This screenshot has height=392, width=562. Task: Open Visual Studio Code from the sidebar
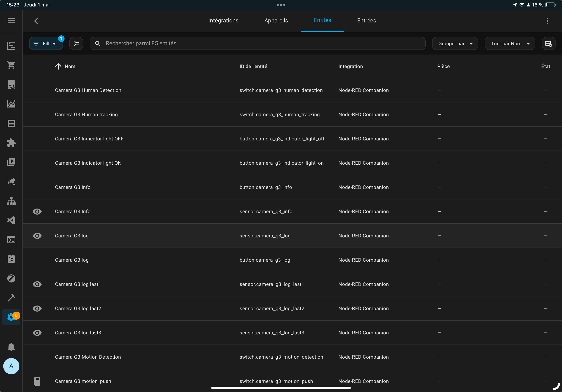[x=11, y=220]
